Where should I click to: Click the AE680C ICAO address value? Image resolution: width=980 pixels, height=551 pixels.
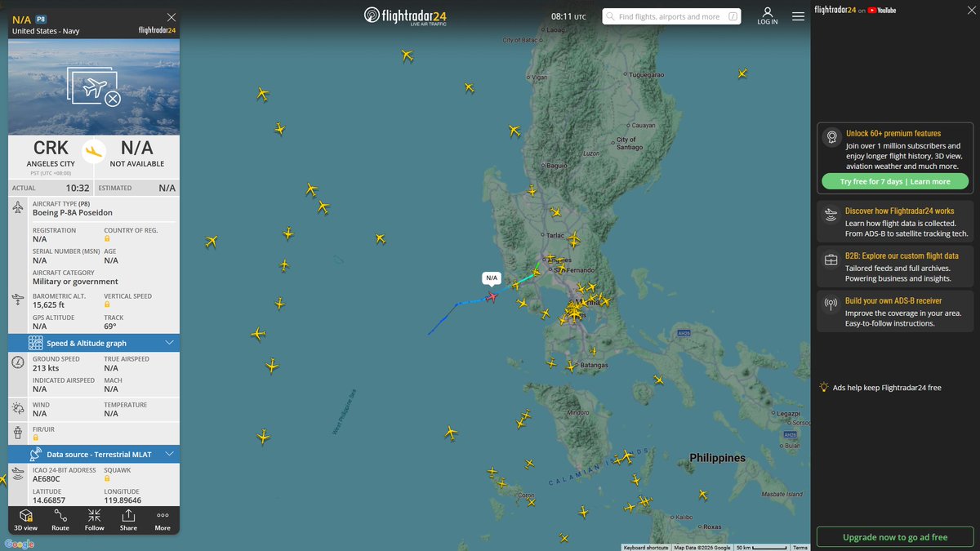[x=47, y=479]
